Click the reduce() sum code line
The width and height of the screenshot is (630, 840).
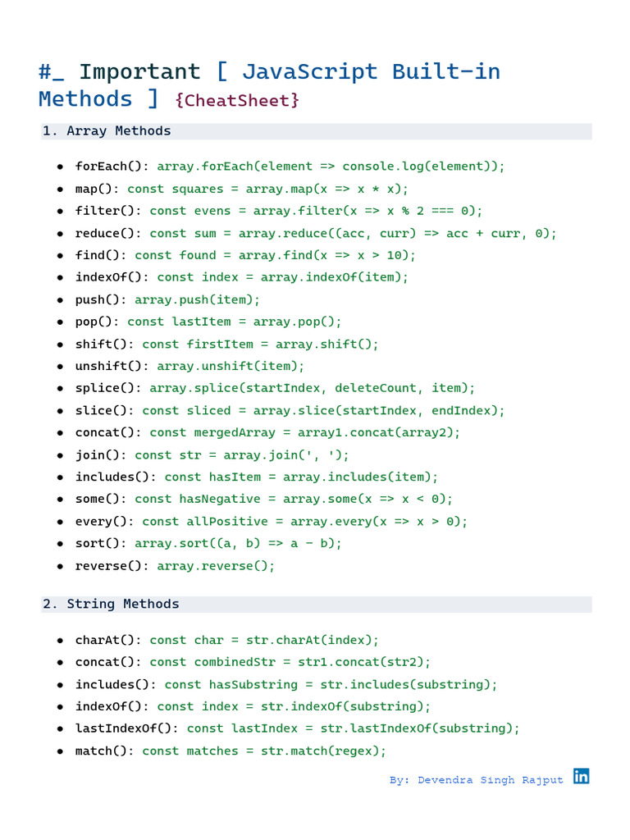point(353,233)
